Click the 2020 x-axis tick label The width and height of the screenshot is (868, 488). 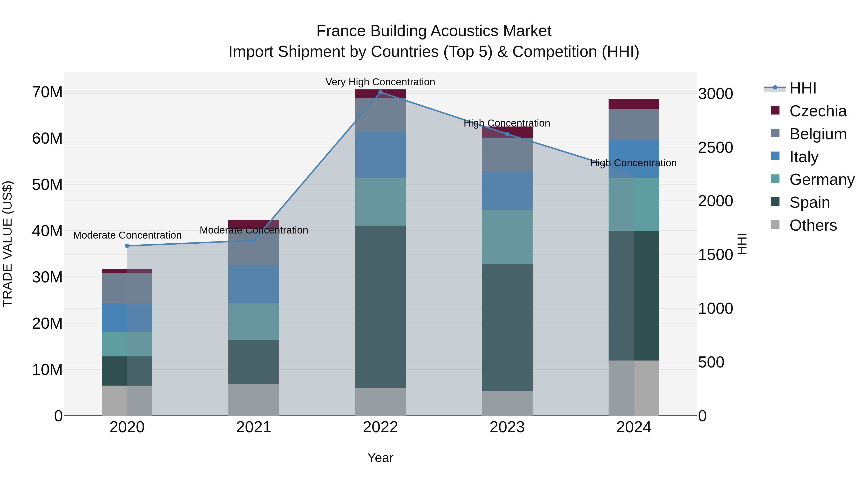pos(127,427)
